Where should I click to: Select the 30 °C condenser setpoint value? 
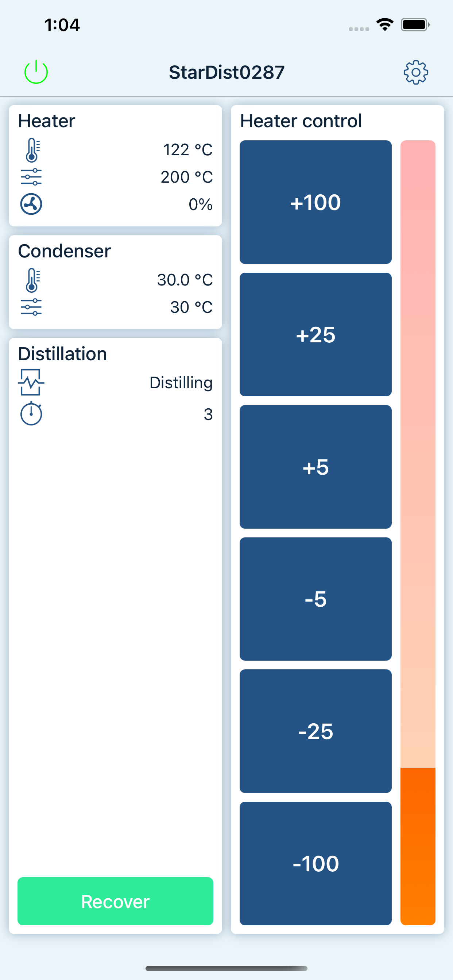pyautogui.click(x=191, y=307)
